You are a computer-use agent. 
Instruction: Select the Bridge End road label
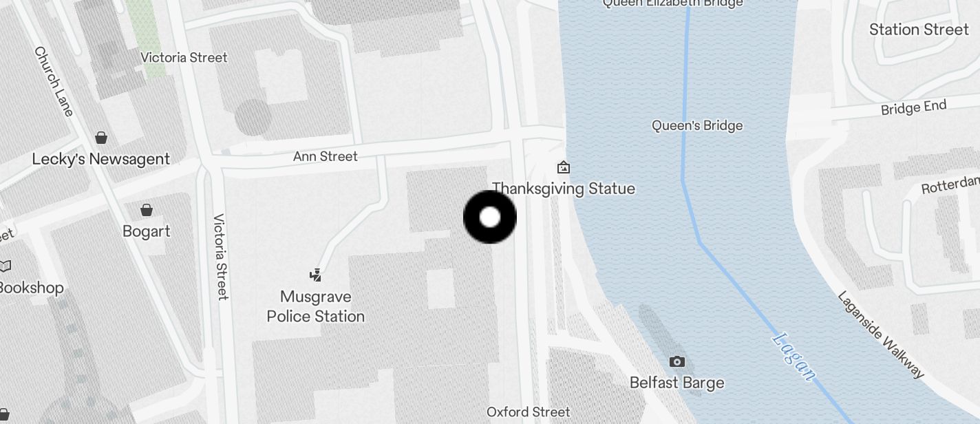click(x=914, y=108)
